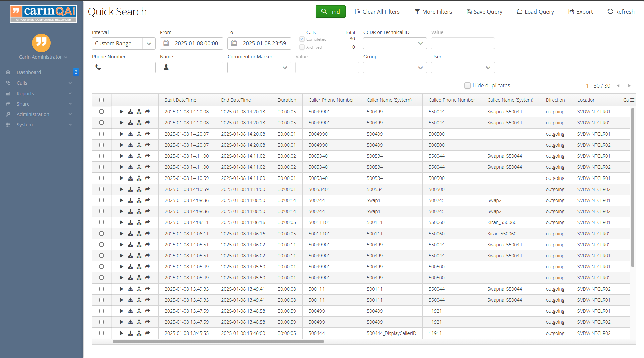The width and height of the screenshot is (644, 358).
Task: Share the 14:20:07 call on SVDWINTCLR02
Action: 148,145
